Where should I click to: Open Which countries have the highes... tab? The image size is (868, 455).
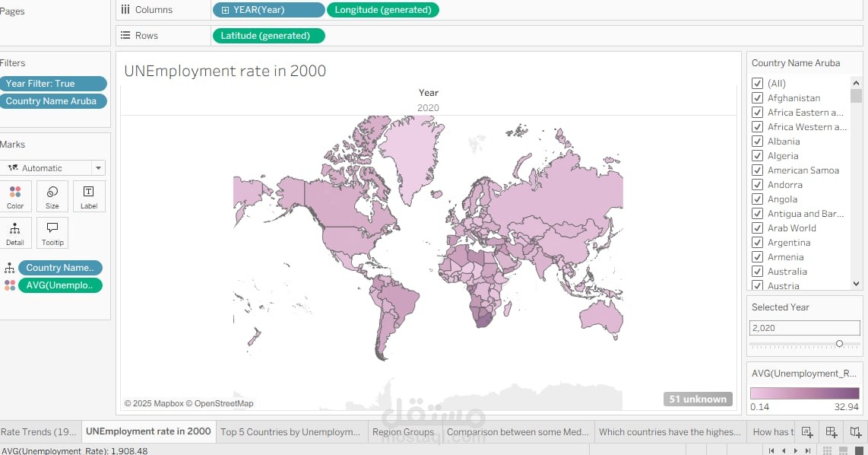click(670, 431)
